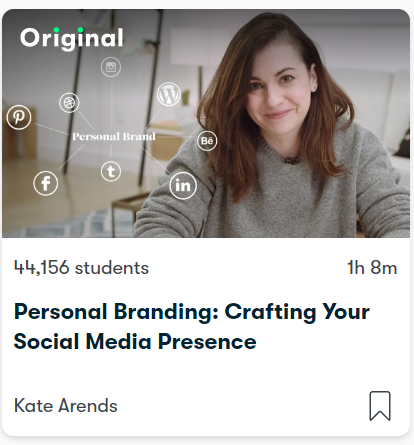The image size is (414, 445).
Task: Bookmark the Personal Branding class
Action: tap(380, 406)
